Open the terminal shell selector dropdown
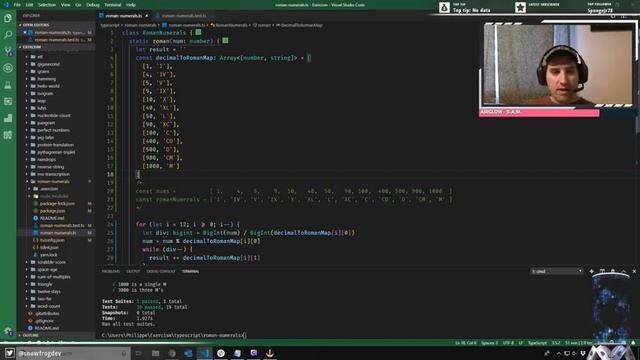The width and height of the screenshot is (640, 360). coord(556,271)
